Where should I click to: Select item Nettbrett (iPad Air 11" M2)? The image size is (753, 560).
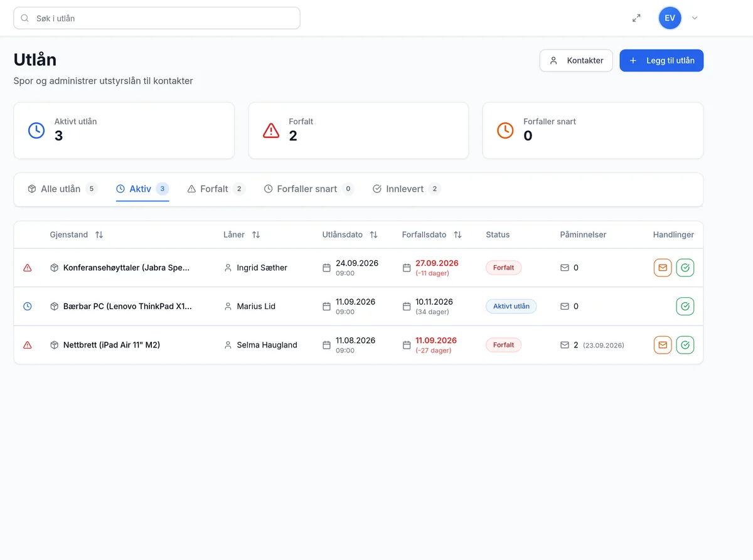(112, 345)
